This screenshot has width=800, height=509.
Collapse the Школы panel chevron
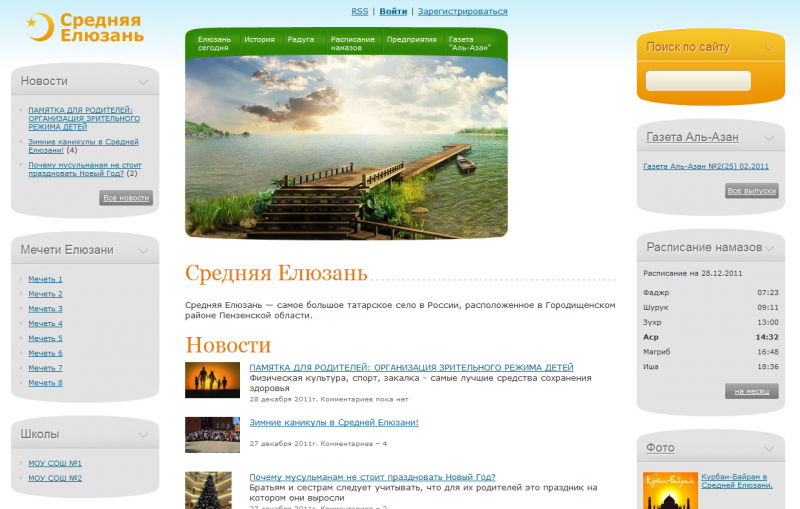[143, 435]
